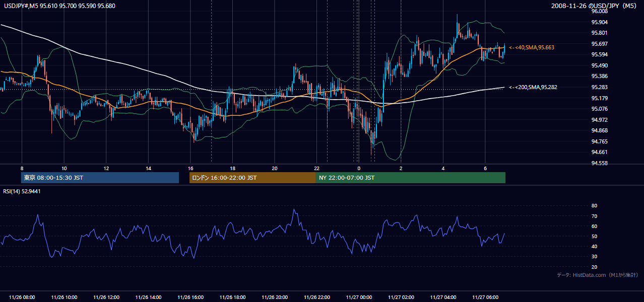644x302 pixels.
Task: Click hour label 4 under price chart
Action: (443, 168)
